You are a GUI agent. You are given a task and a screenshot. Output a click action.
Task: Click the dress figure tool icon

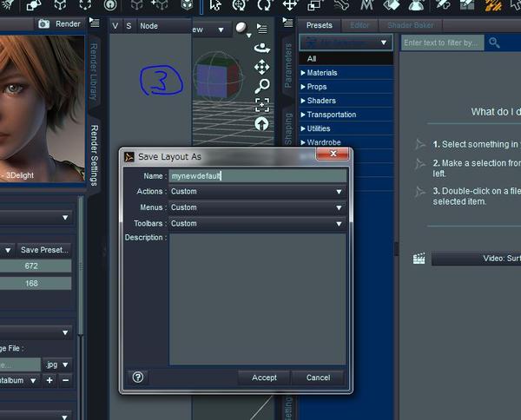[x=416, y=5]
